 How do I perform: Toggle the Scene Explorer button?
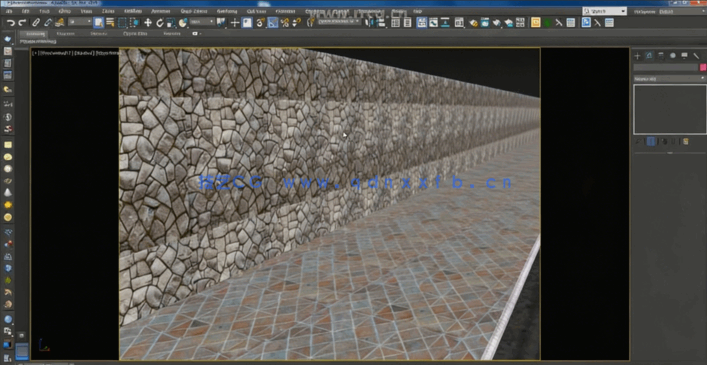click(395, 23)
